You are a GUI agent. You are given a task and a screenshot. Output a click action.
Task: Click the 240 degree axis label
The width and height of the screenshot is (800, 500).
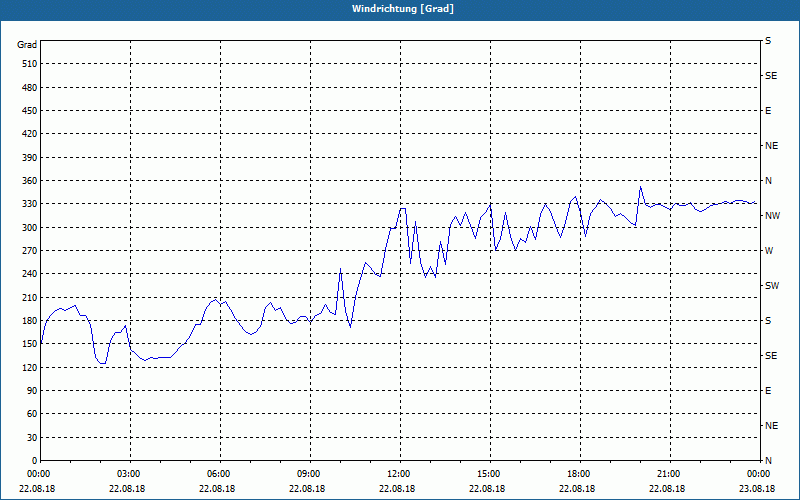[30, 273]
